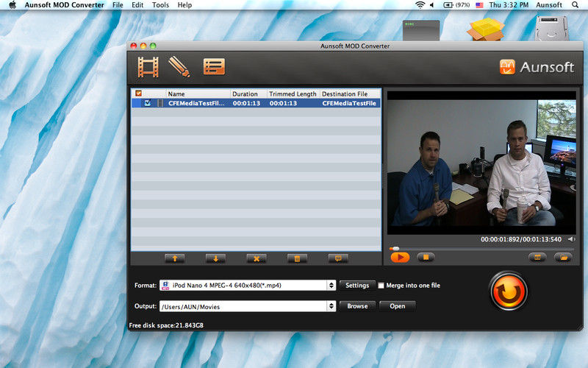Open the yellow box package icon on desktop
Screen dimensions: 588x368
tap(486, 29)
